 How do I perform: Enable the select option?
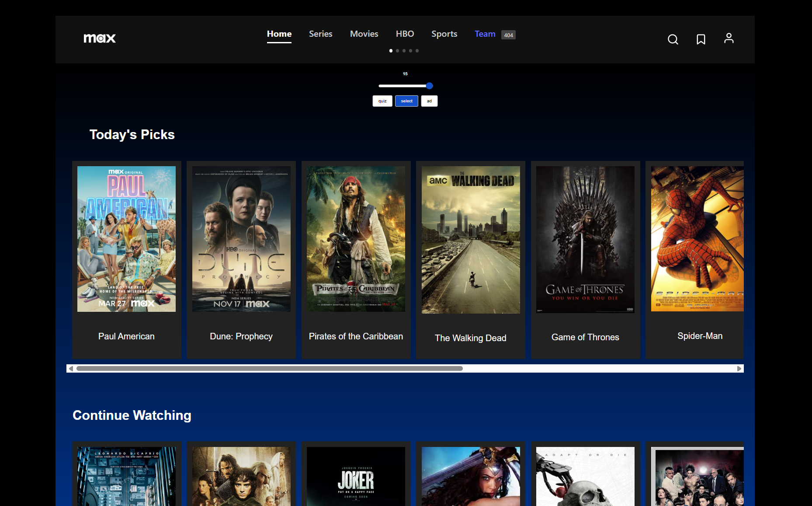point(406,101)
